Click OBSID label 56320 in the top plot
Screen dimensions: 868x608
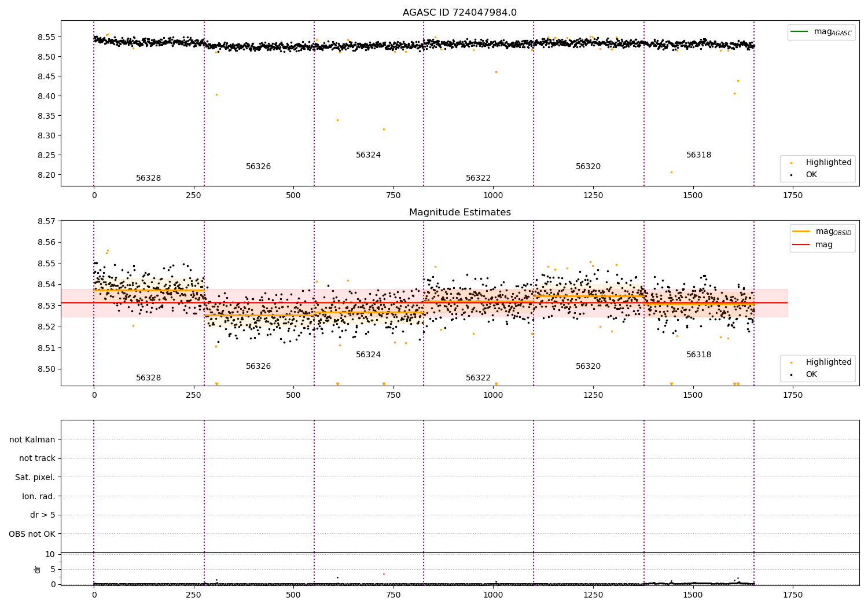tap(589, 167)
